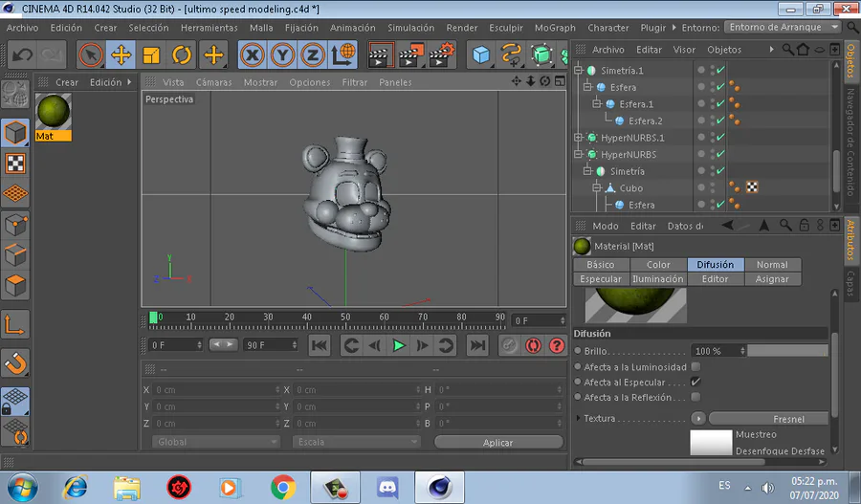Open the Malla menu
Image resolution: width=861 pixels, height=504 pixels.
pyautogui.click(x=261, y=28)
